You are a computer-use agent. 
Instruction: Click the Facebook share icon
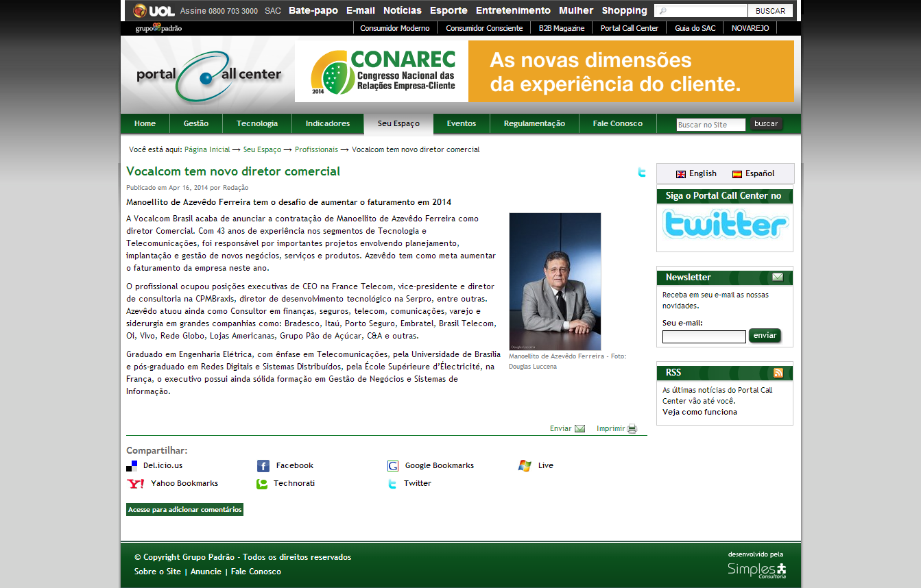tap(263, 466)
